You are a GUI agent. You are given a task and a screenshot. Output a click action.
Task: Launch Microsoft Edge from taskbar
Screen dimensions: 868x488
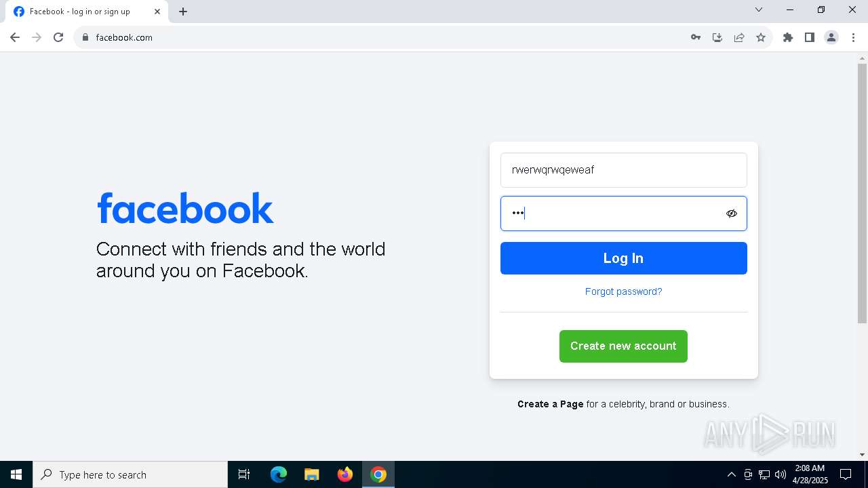[279, 474]
